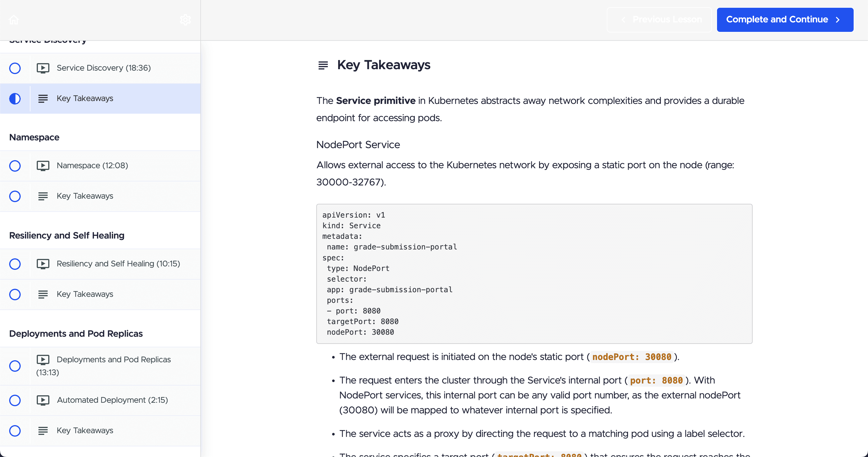Open Key Takeaways under Deployments and Pod Replicas
The height and width of the screenshot is (457, 868).
[x=100, y=431]
